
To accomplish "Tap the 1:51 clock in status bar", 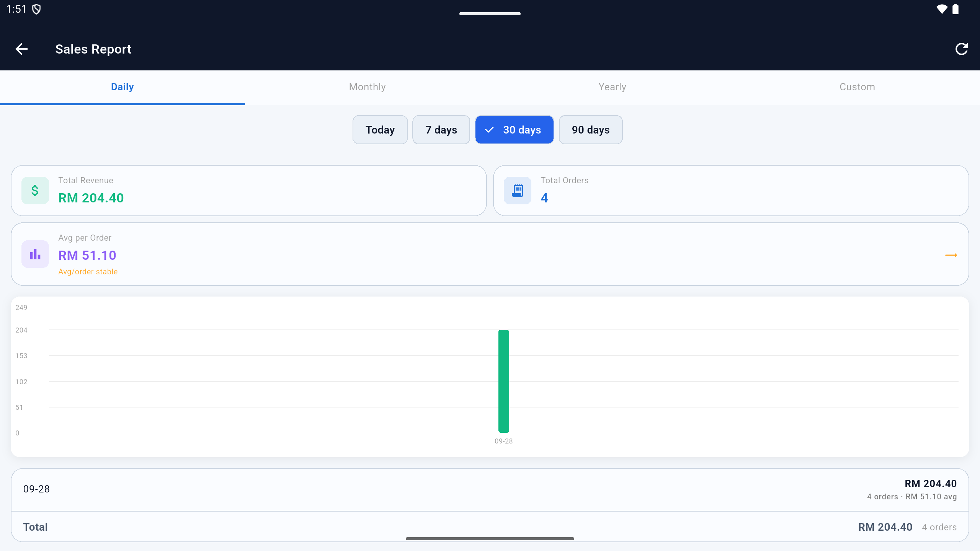I will 16,9.
